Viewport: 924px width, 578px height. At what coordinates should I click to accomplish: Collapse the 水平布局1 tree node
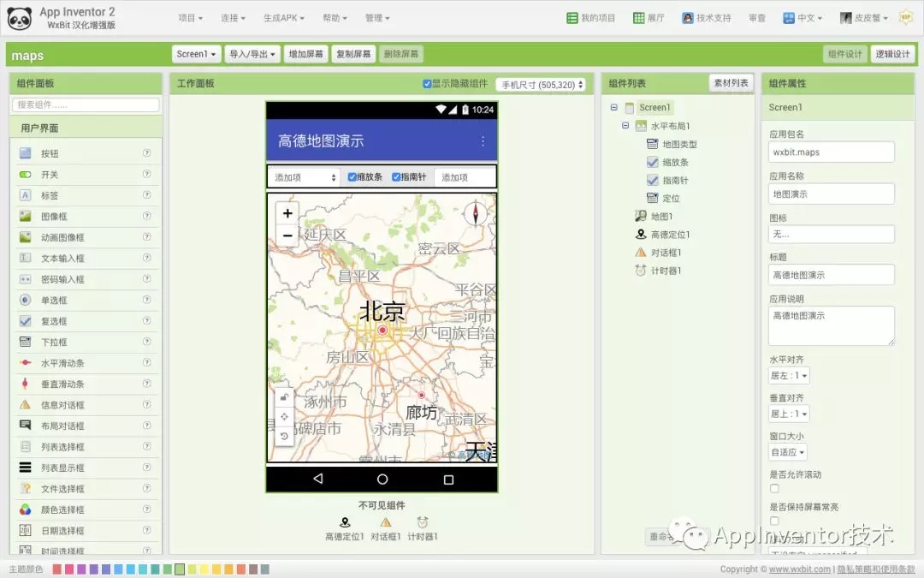coord(625,126)
